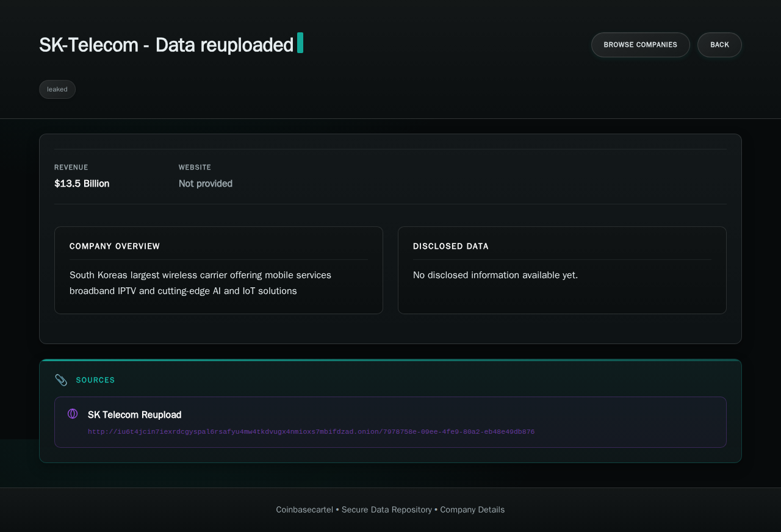Click the "Not provided" website value
Image resolution: width=781 pixels, height=532 pixels.
point(206,184)
